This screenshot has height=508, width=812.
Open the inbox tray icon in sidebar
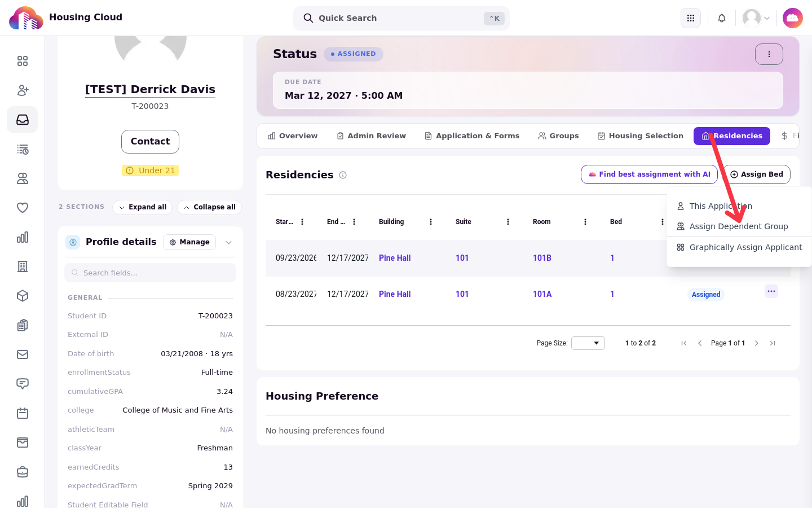(x=23, y=120)
